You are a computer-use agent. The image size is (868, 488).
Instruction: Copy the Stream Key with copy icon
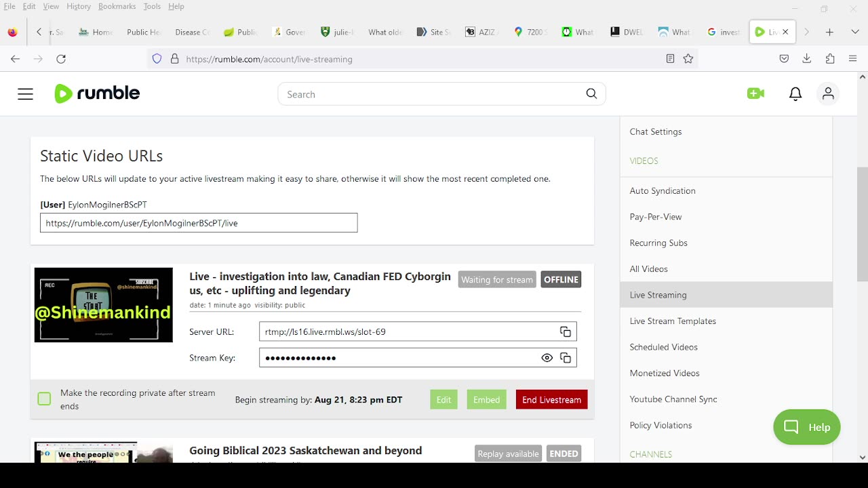click(566, 358)
